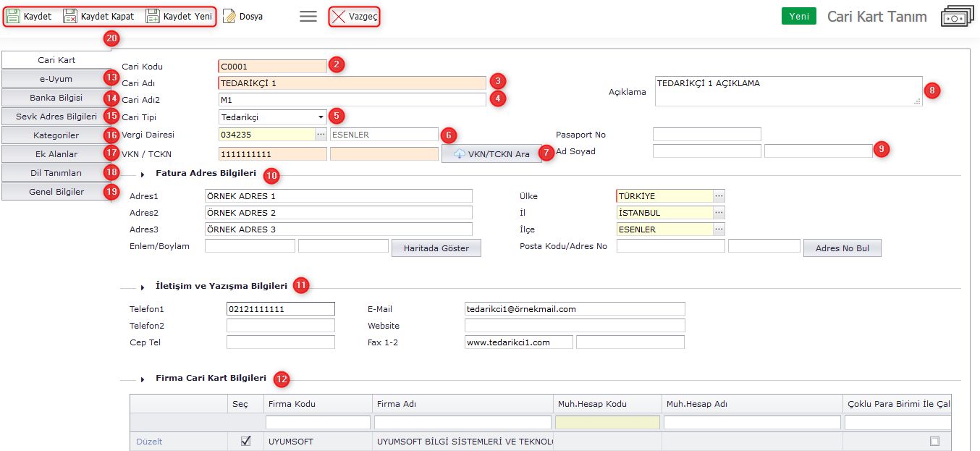Toggle the Seç checkbox for UYUMSOFT row
Screen dimensions: 980x451
click(246, 441)
